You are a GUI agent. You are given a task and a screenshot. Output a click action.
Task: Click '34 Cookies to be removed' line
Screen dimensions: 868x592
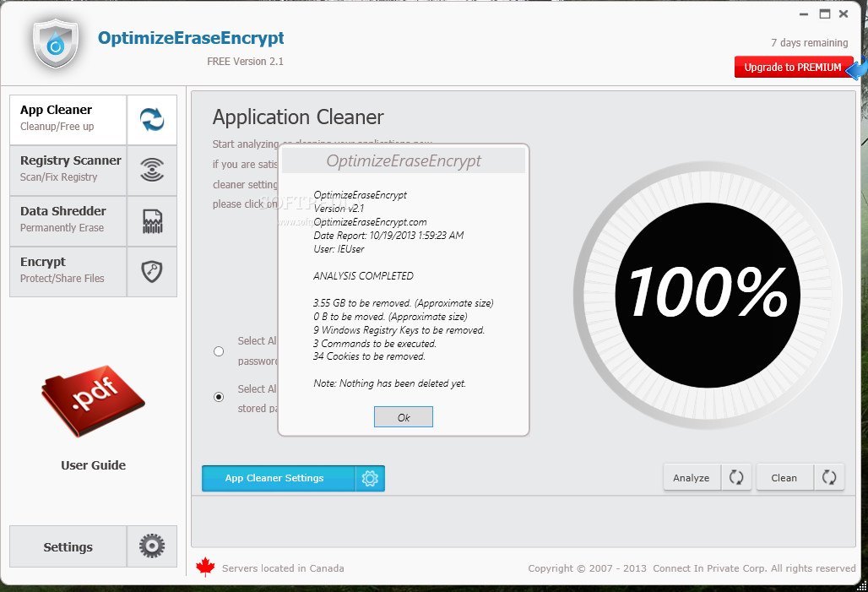tap(369, 356)
